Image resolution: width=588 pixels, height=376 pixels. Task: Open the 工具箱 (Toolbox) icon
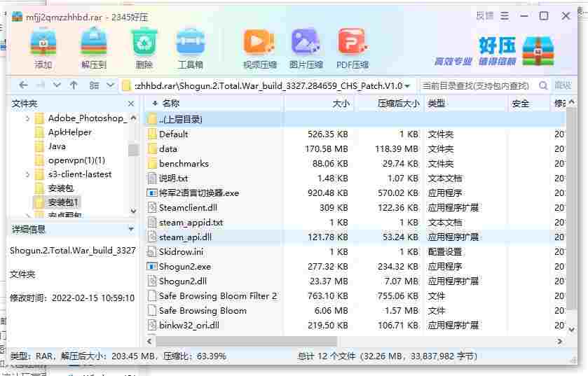pos(191,42)
